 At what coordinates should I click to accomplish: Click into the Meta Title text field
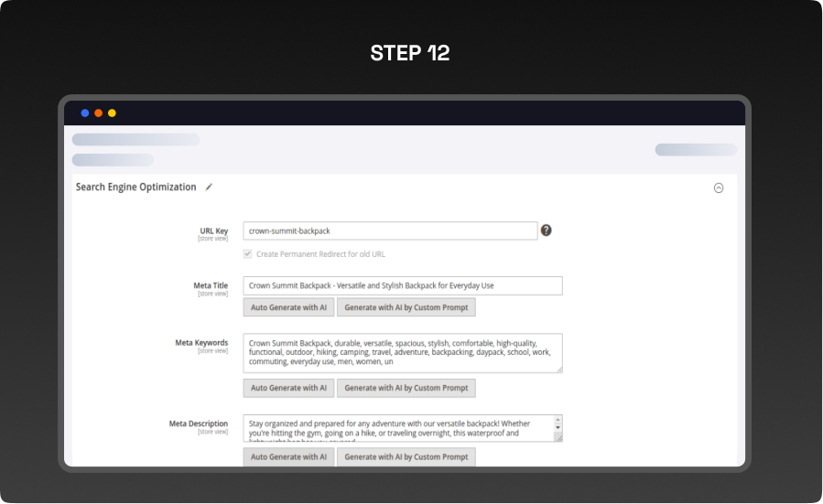tap(403, 285)
